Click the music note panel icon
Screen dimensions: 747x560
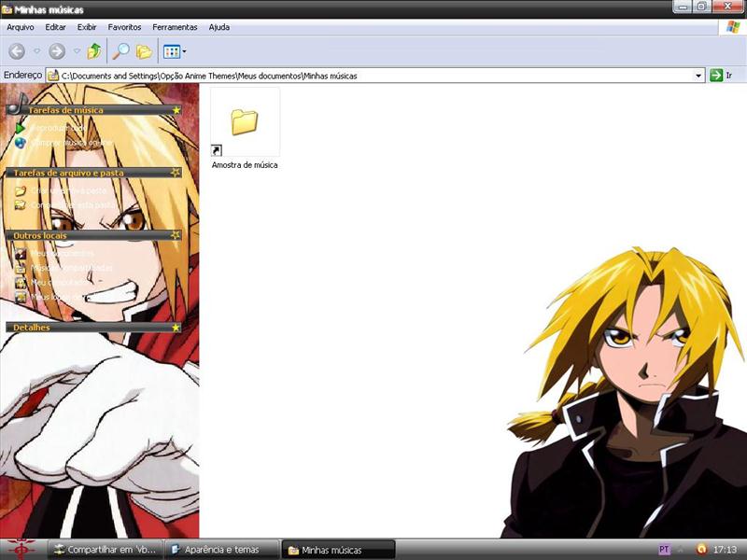click(18, 104)
